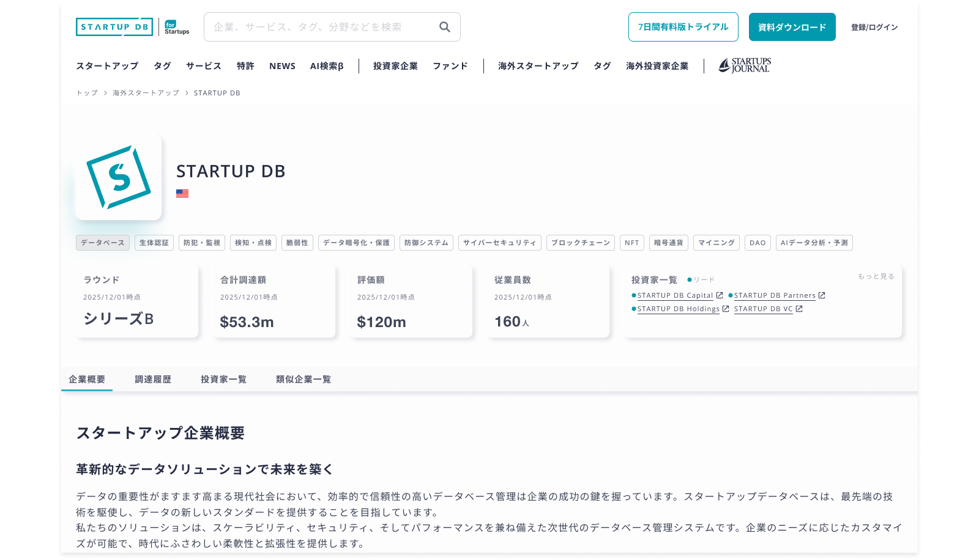Click the 資料ダウンロード button
Screen dimensions: 979x560
coord(792,27)
